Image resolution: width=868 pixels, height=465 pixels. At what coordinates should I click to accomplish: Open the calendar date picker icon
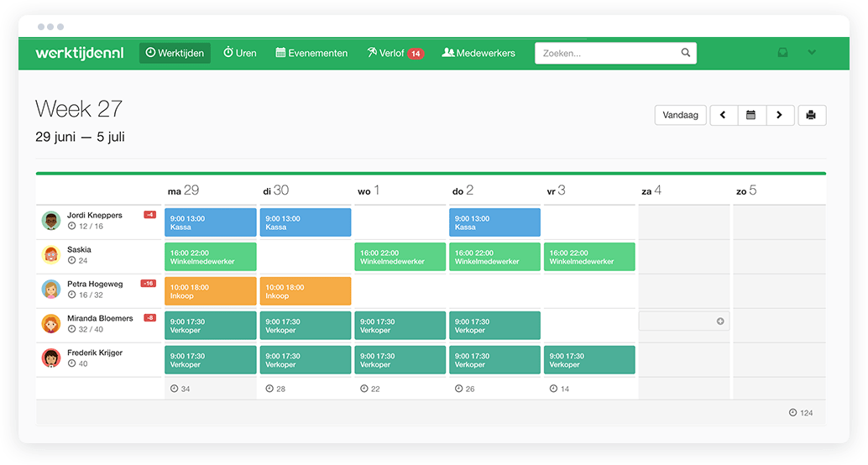click(751, 115)
